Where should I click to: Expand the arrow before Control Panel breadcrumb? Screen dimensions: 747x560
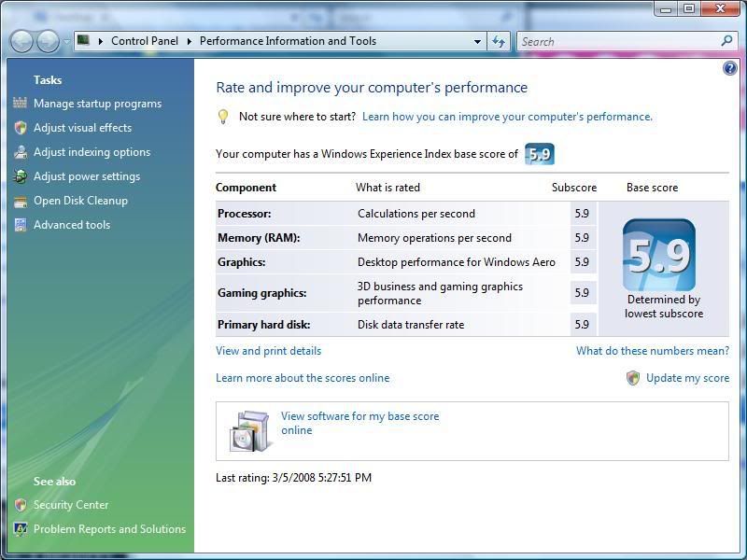tap(100, 41)
